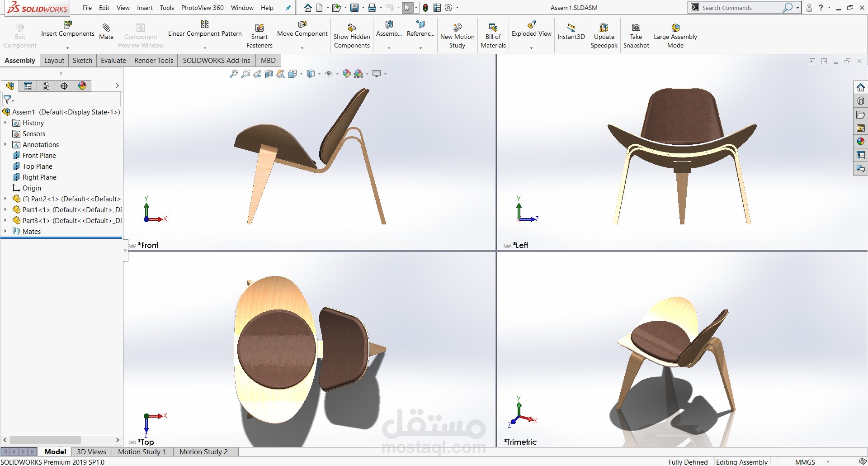Switch to the Evaluate tab
The height and width of the screenshot is (466, 868).
(113, 61)
